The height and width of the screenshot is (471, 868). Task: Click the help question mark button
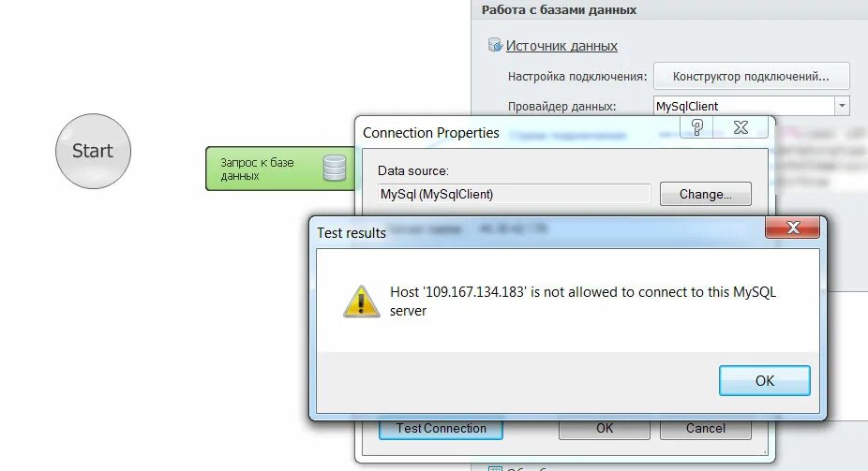coord(697,127)
